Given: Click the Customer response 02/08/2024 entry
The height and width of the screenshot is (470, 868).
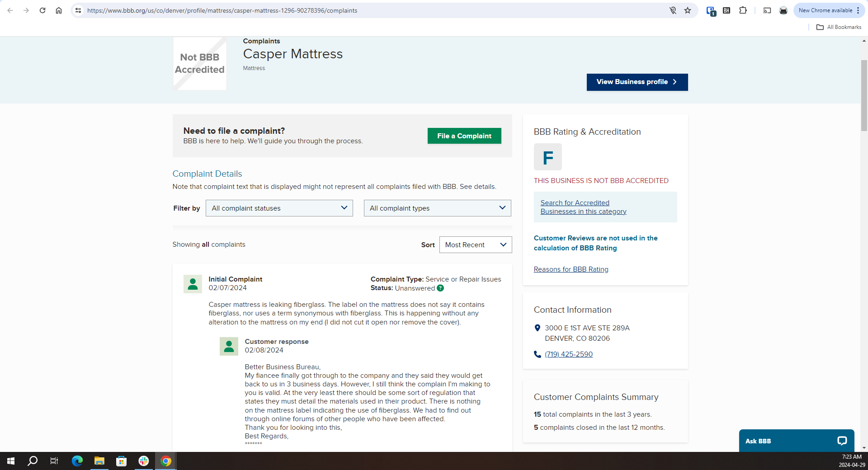Looking at the screenshot, I should (x=277, y=346).
